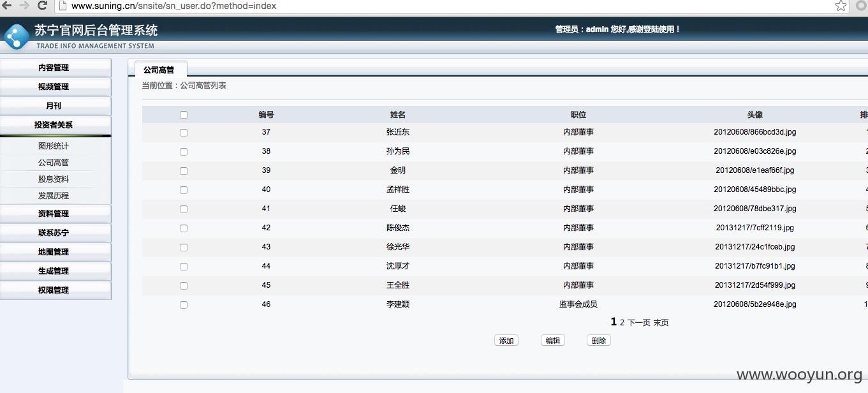Expand the 资料管理 sidebar section
Screen dimensions: 868x393
coord(55,214)
